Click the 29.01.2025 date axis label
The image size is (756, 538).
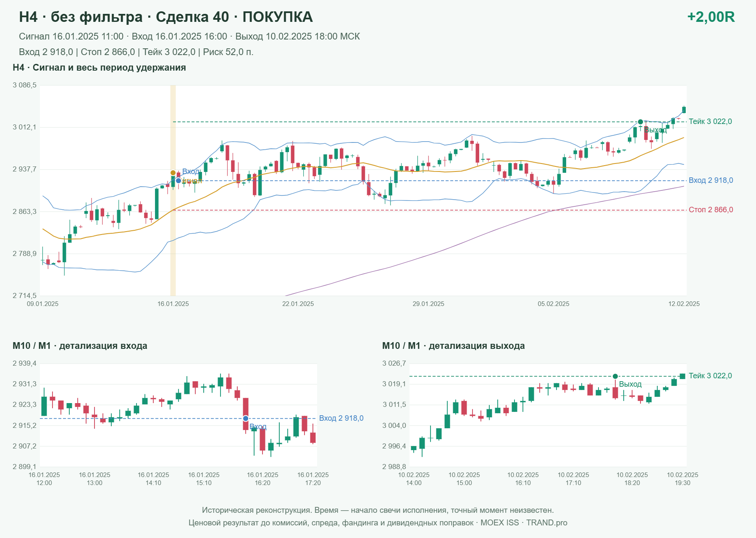428,304
